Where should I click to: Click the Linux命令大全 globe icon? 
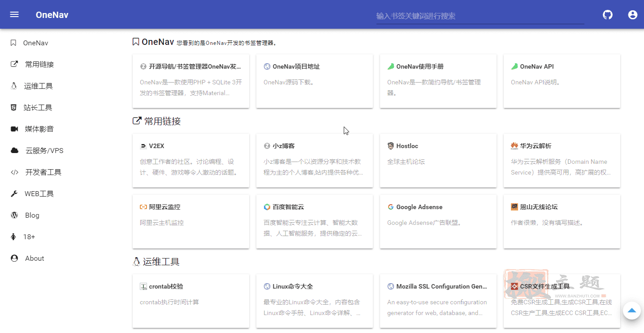267,286
